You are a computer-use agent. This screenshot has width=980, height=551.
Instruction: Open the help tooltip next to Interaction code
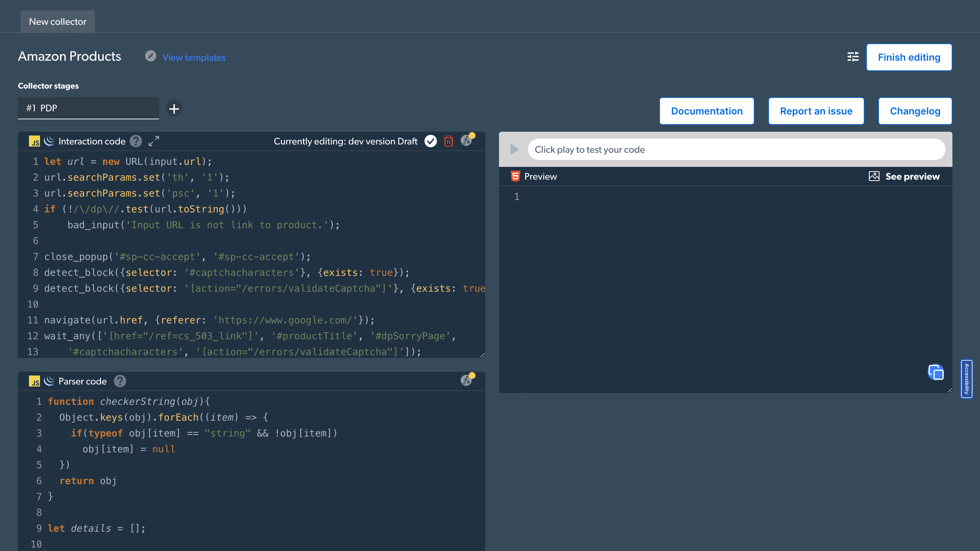coord(136,141)
